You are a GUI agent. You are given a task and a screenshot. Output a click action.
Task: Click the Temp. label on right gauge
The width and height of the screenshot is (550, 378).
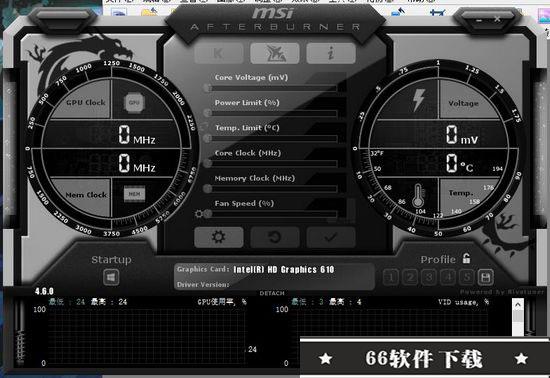pyautogui.click(x=461, y=193)
